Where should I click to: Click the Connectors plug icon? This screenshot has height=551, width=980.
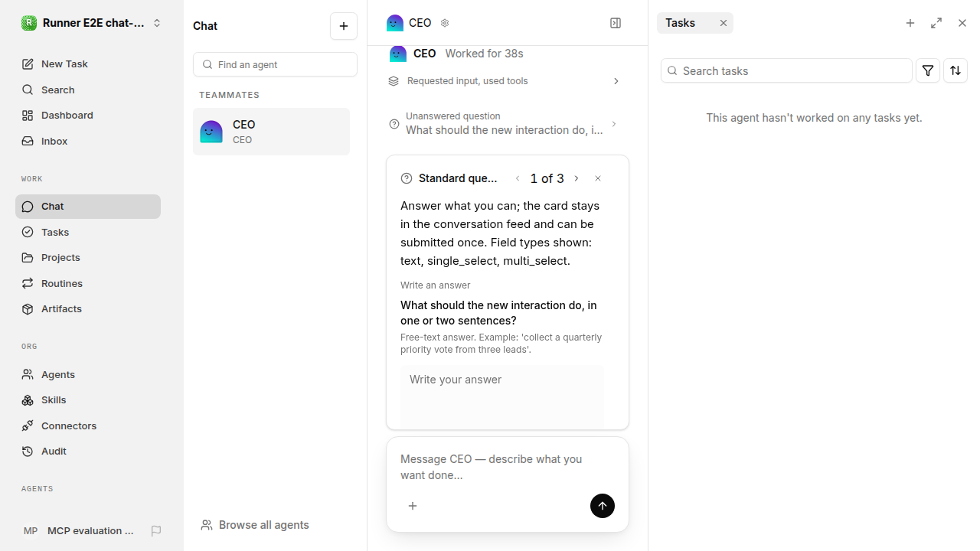pos(28,425)
